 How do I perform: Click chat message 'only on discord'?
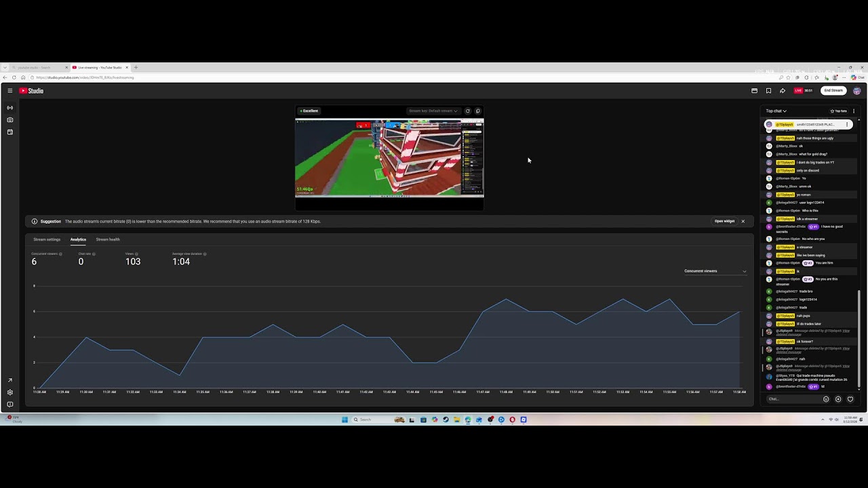pyautogui.click(x=808, y=171)
